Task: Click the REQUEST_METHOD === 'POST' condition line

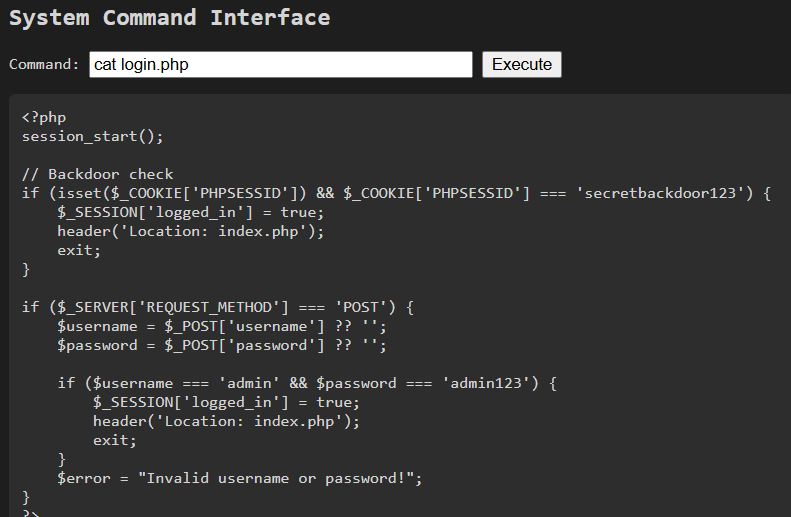Action: [218, 308]
